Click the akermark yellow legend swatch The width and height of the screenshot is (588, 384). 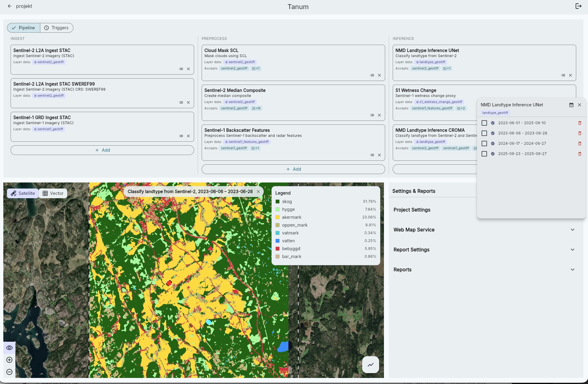(x=278, y=217)
